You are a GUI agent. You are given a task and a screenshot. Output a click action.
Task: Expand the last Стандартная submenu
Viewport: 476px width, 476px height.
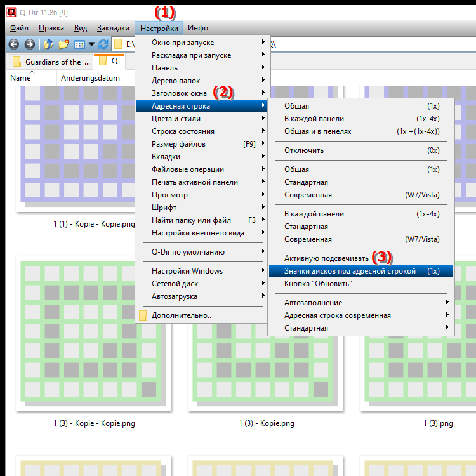click(x=361, y=328)
